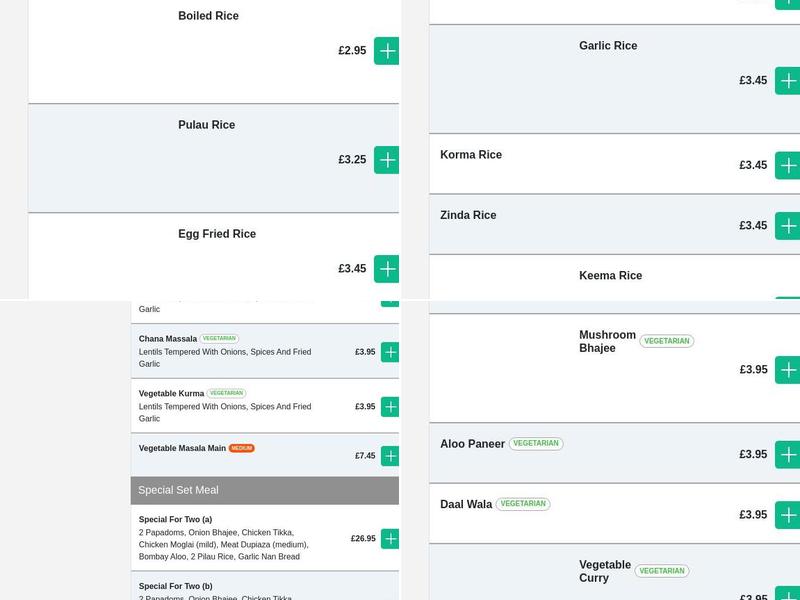The width and height of the screenshot is (800, 600).
Task: Add Boiled Rice to the order
Action: click(387, 51)
